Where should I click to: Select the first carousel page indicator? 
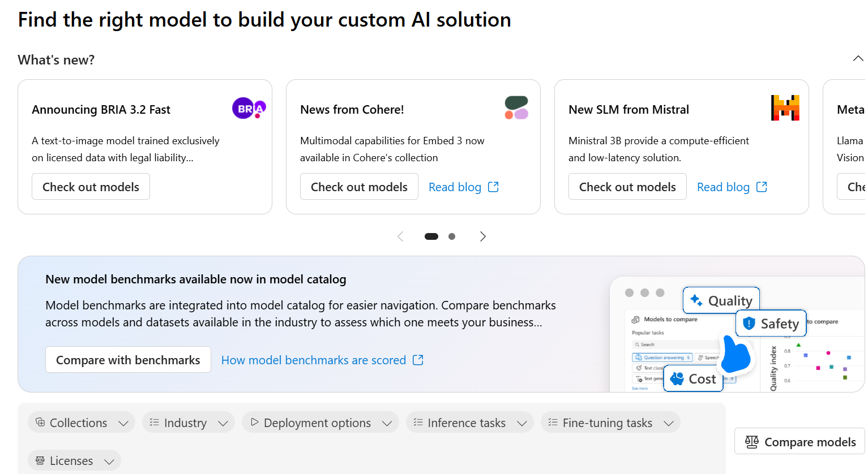[x=431, y=236]
